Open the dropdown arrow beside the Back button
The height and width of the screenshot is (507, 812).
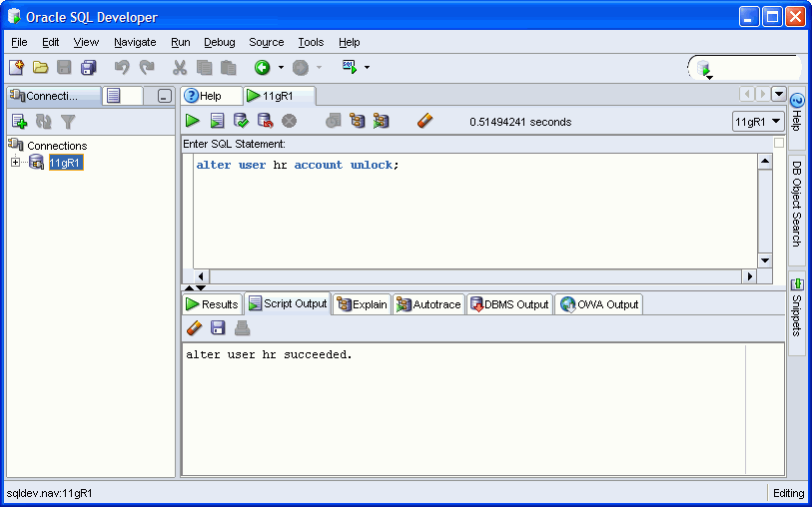click(x=281, y=68)
